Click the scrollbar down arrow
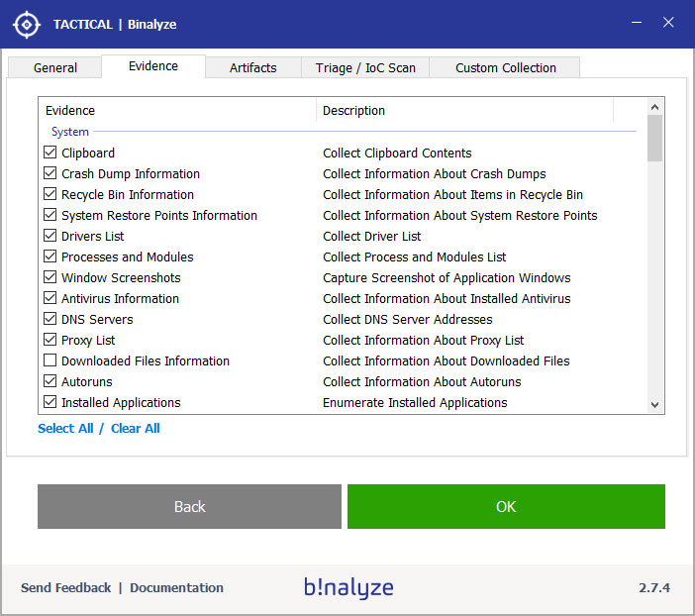The height and width of the screenshot is (616, 695). coord(654,404)
